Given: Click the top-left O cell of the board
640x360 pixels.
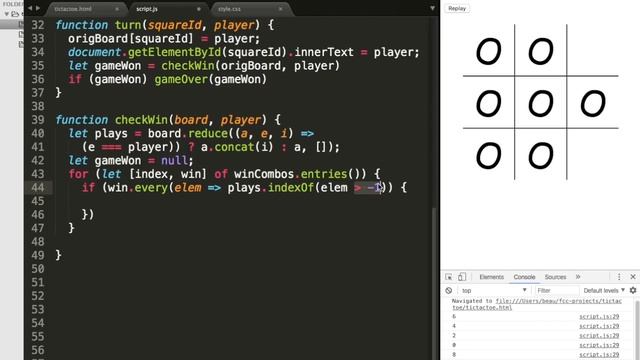Looking at the screenshot, I should click(x=489, y=51).
